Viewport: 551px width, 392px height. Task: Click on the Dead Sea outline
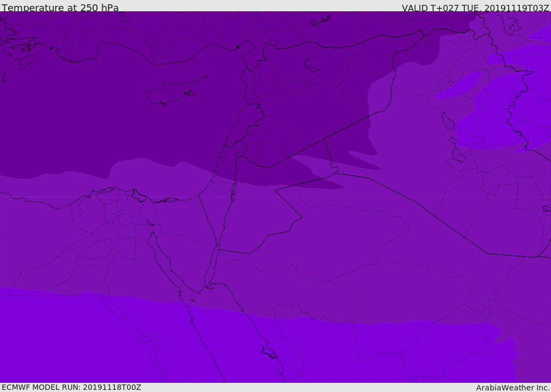[234, 190]
